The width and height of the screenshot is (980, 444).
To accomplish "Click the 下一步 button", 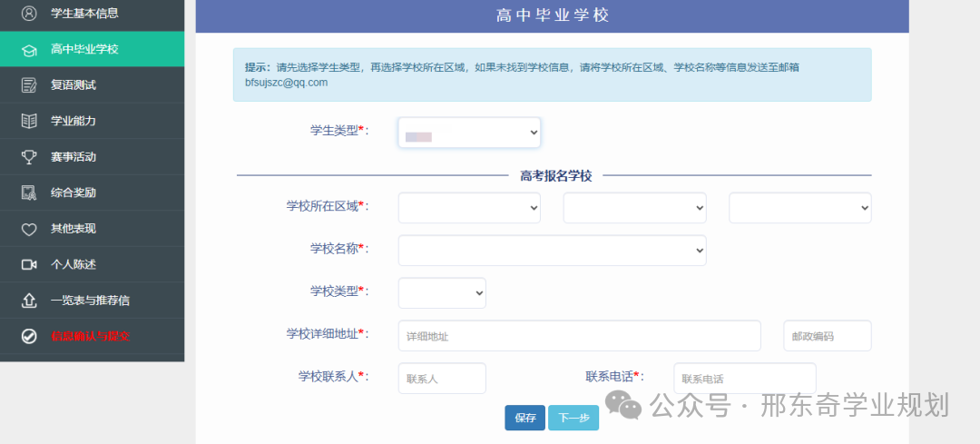I will click(573, 418).
